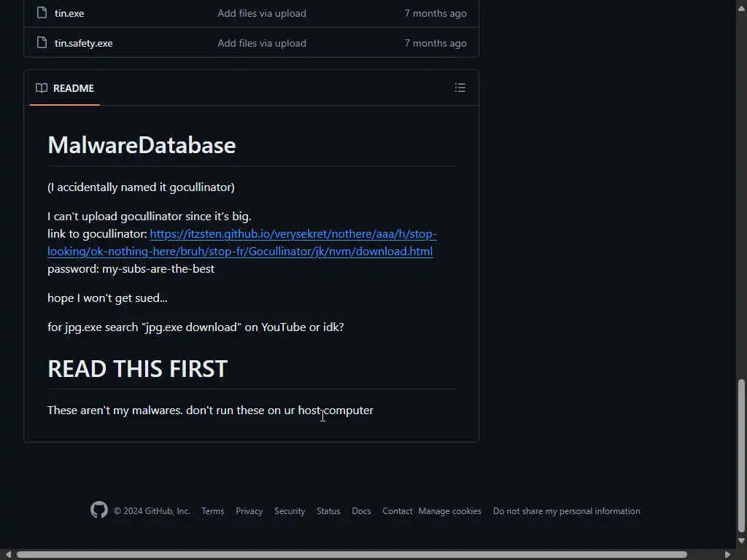Open commit message for tin.safety.exe row

pyautogui.click(x=262, y=43)
